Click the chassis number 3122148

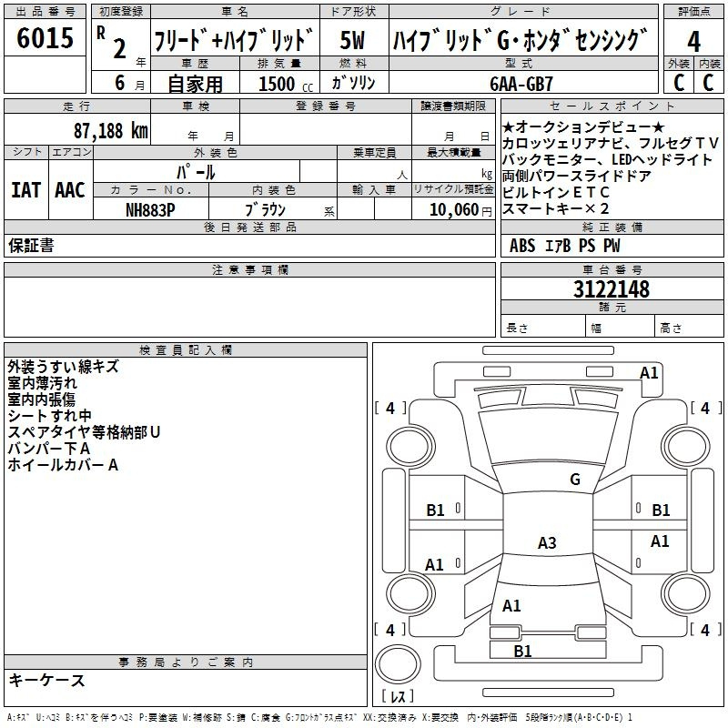612,289
